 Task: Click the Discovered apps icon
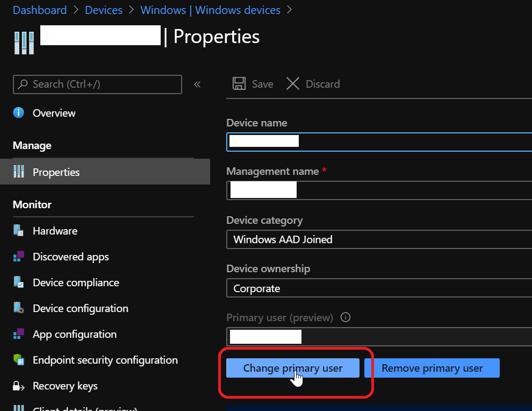click(x=19, y=257)
